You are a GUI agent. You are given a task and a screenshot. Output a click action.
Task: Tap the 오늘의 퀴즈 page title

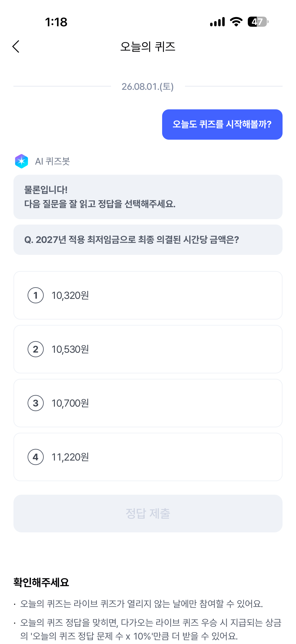pos(148,47)
